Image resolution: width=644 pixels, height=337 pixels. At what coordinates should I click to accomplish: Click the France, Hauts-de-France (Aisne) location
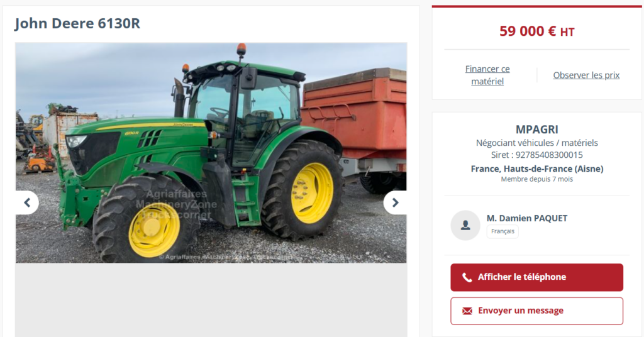537,168
